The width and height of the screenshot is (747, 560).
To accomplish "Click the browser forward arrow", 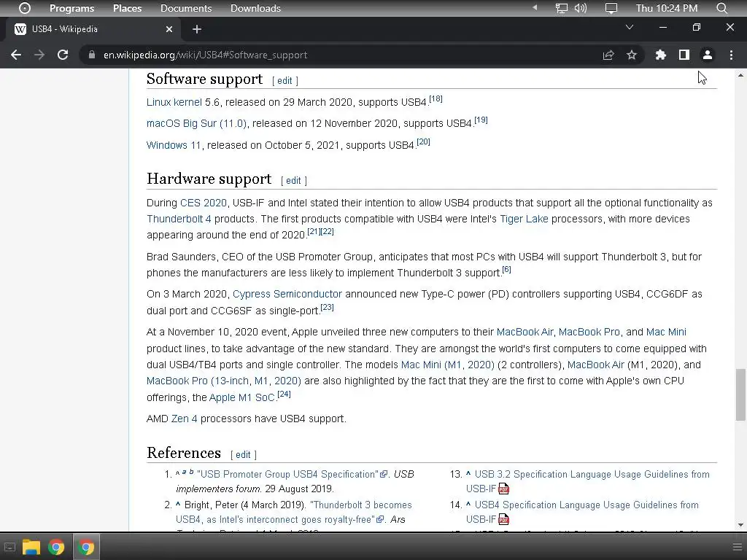I will click(x=39, y=55).
